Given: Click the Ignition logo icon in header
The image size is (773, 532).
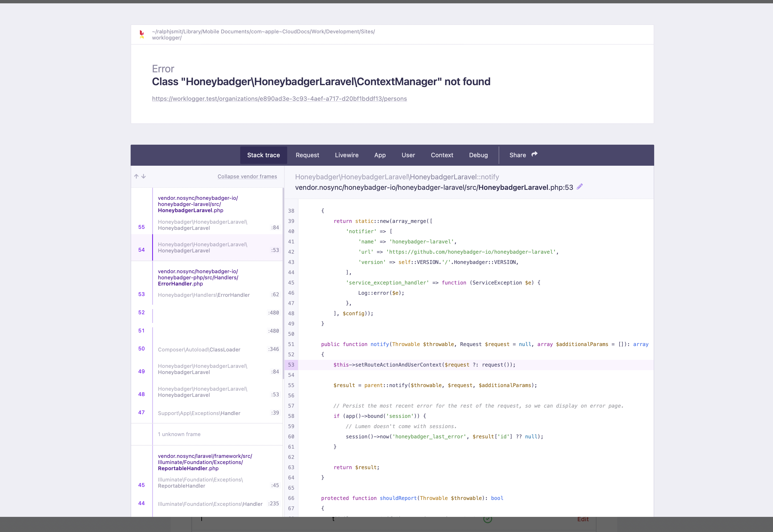Looking at the screenshot, I should pyautogui.click(x=142, y=34).
